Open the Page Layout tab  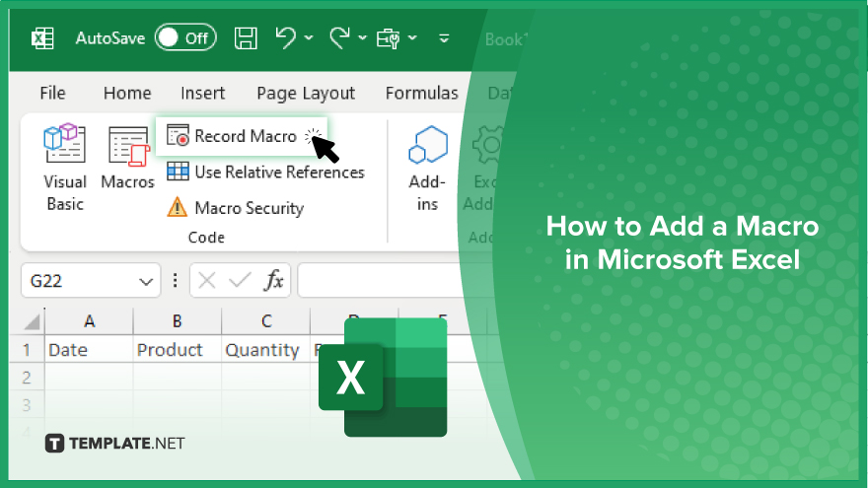[x=306, y=94]
